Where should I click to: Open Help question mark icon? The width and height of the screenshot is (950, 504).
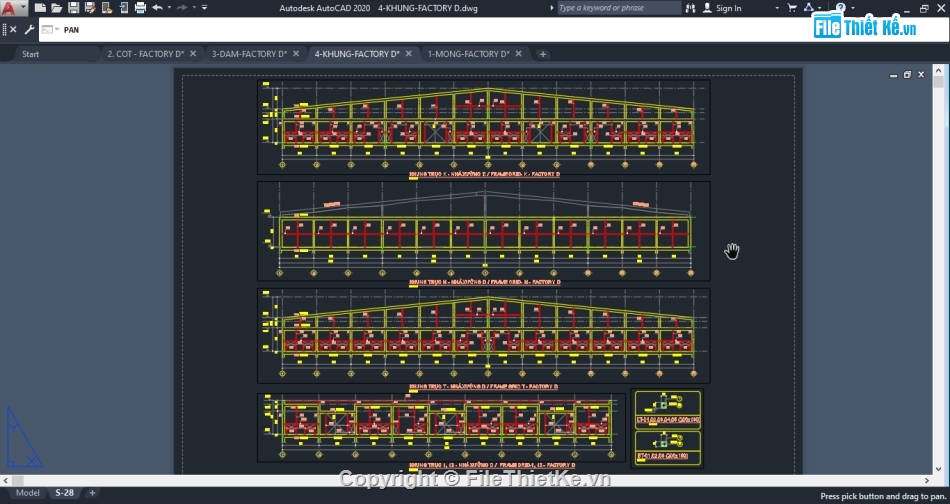(840, 7)
